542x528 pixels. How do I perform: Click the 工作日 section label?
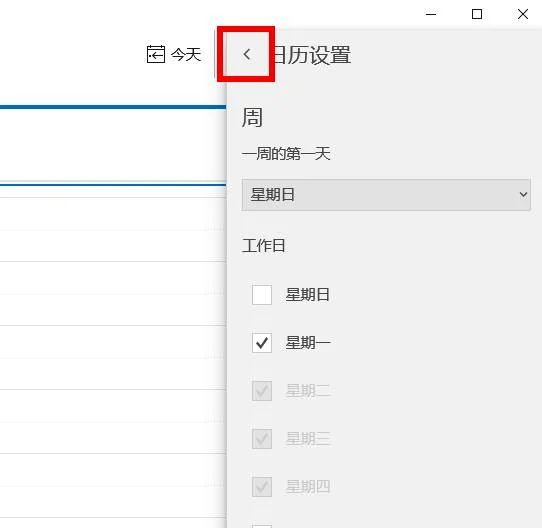(x=263, y=246)
